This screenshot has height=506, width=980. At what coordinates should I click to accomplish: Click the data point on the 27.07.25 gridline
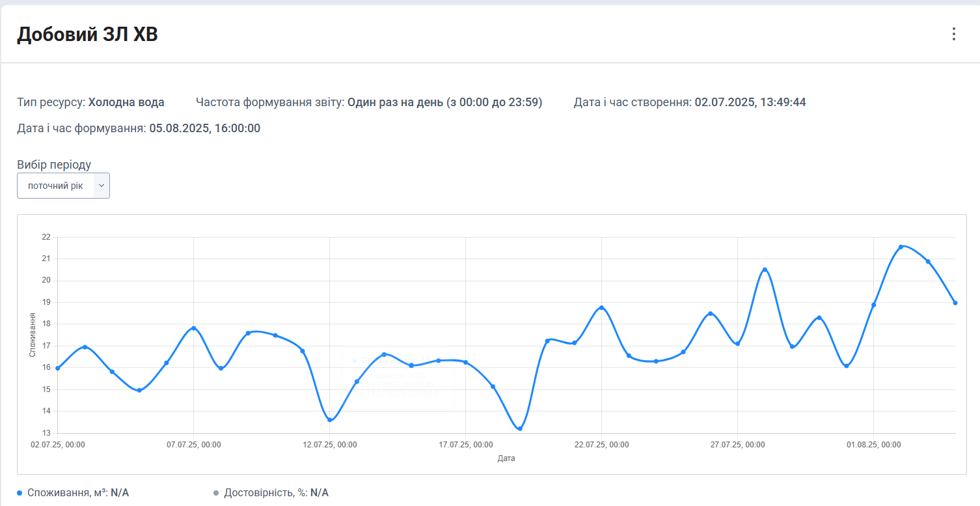click(x=737, y=344)
